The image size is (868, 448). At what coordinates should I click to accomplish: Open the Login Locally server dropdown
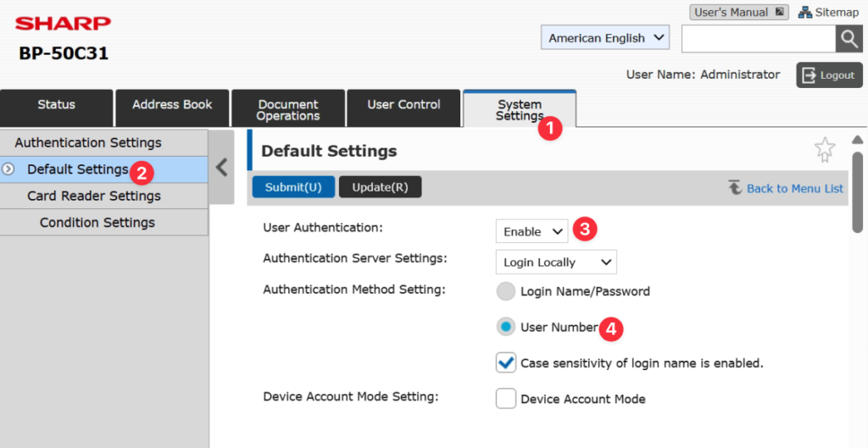click(556, 263)
